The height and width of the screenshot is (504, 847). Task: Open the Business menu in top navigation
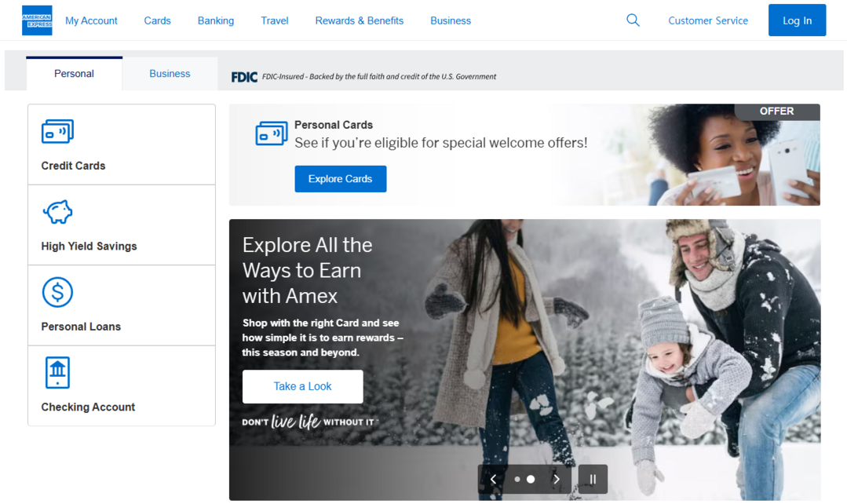451,20
